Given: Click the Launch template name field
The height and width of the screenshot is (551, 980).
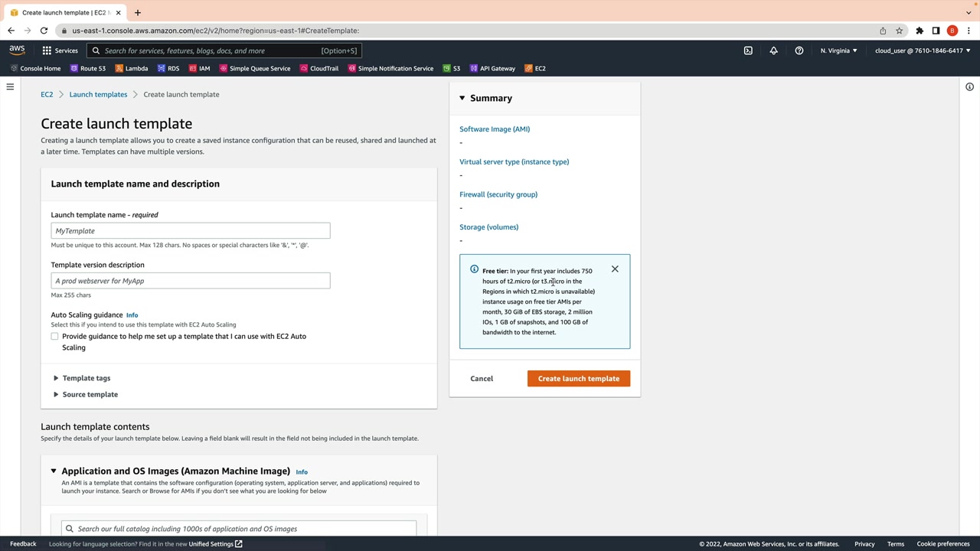Looking at the screenshot, I should click(x=191, y=231).
